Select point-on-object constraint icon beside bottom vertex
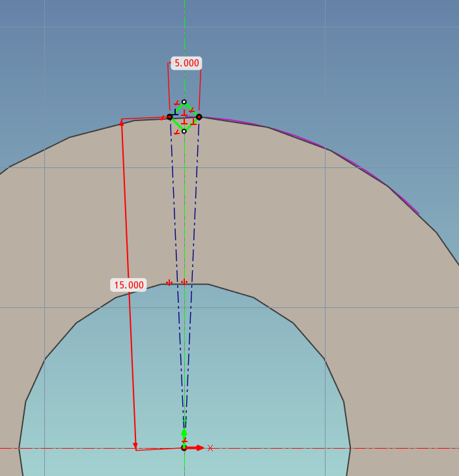This screenshot has height=476, width=459. pyautogui.click(x=176, y=132)
